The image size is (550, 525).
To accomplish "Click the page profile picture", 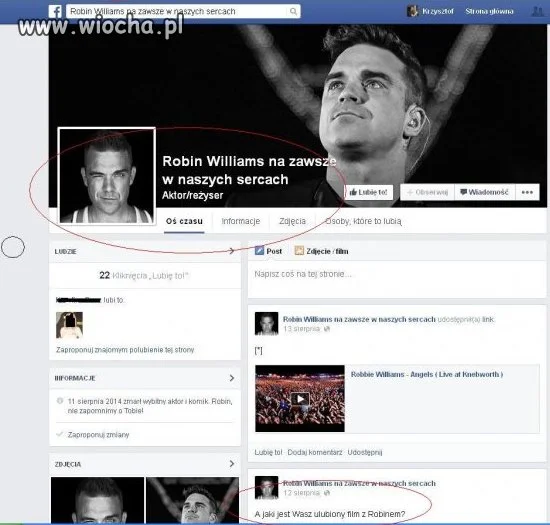I will click(x=107, y=175).
